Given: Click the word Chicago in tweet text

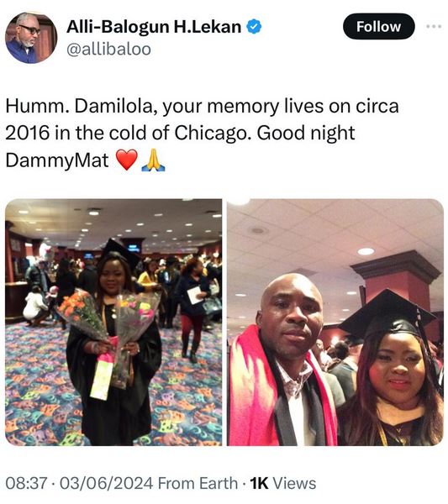Looking at the screenshot, I should coord(212,133).
